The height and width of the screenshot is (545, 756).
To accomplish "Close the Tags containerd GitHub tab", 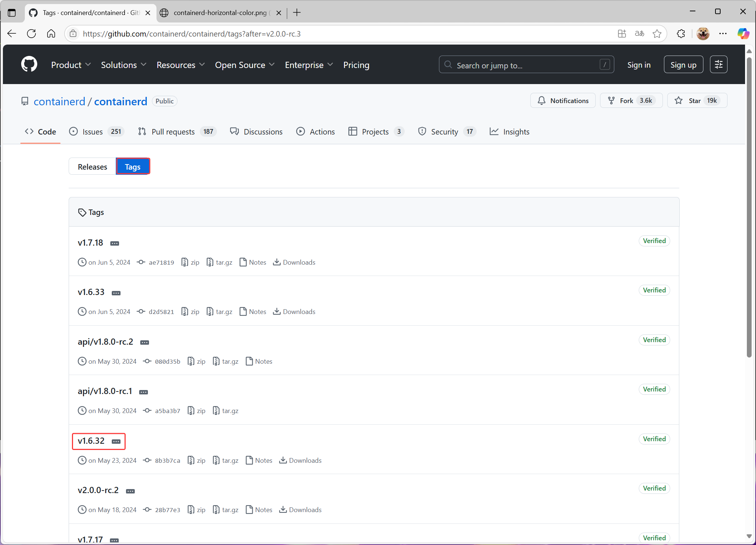I will point(148,13).
